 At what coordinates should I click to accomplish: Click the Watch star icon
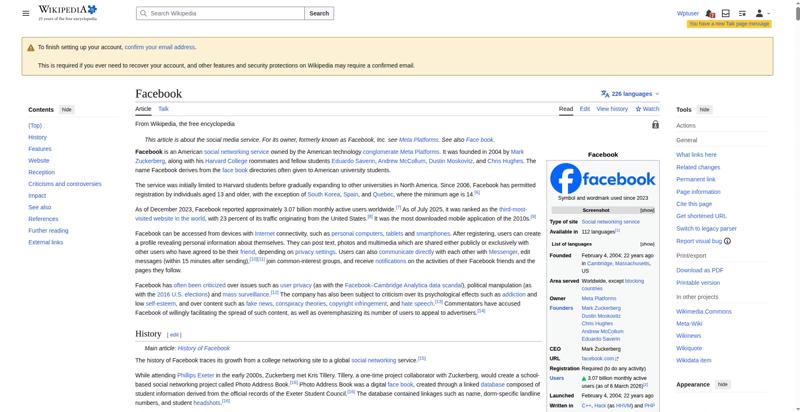coord(638,109)
